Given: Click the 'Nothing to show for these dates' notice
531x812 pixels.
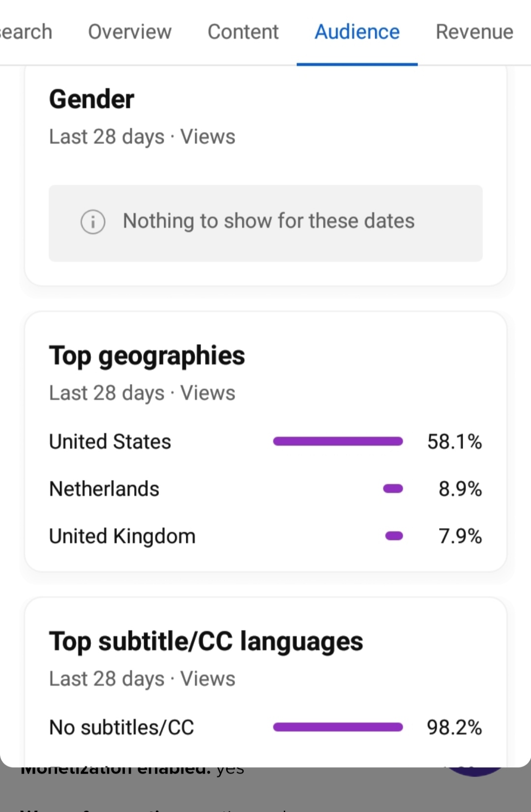Looking at the screenshot, I should point(265,223).
